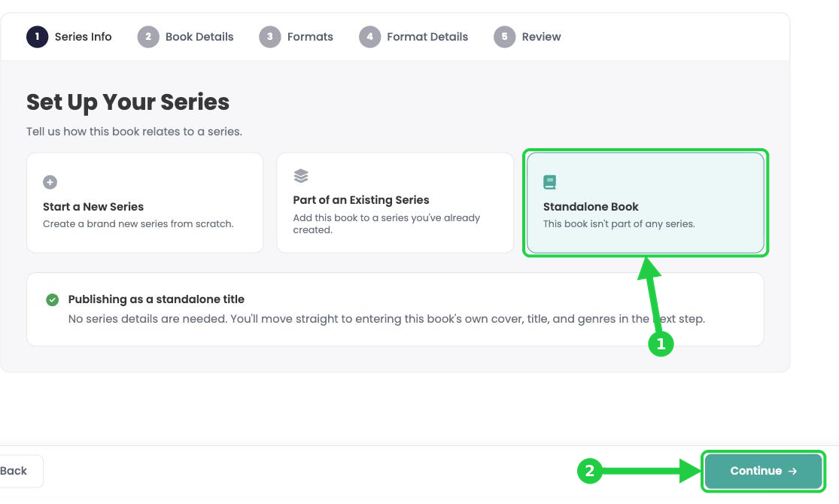Click the step 5 circle badge

click(505, 37)
